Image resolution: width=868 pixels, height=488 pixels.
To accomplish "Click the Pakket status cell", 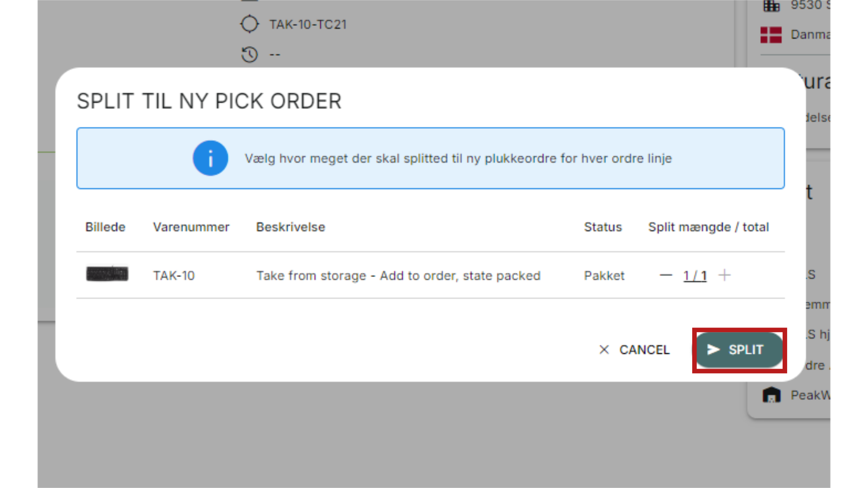I will (604, 276).
